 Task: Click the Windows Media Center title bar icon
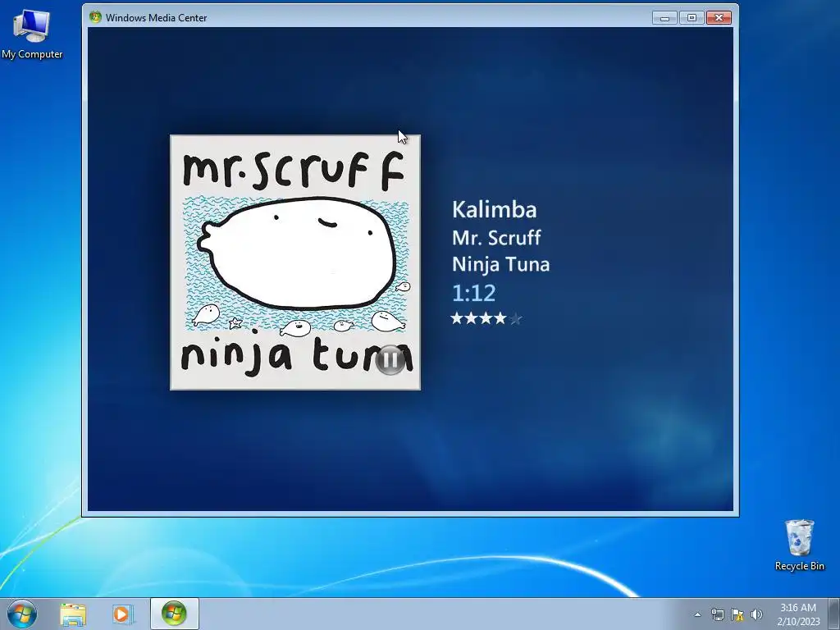pos(95,17)
